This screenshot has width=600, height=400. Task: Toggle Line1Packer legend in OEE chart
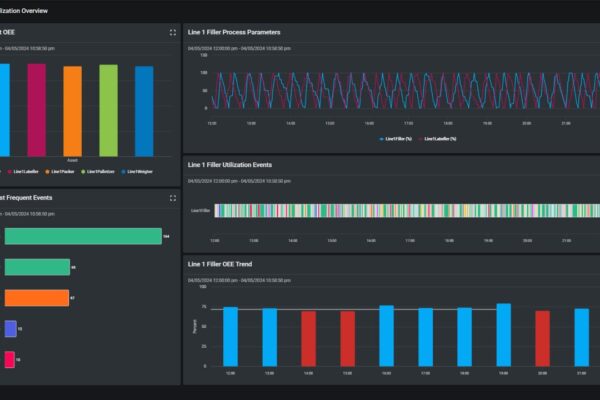pyautogui.click(x=60, y=171)
